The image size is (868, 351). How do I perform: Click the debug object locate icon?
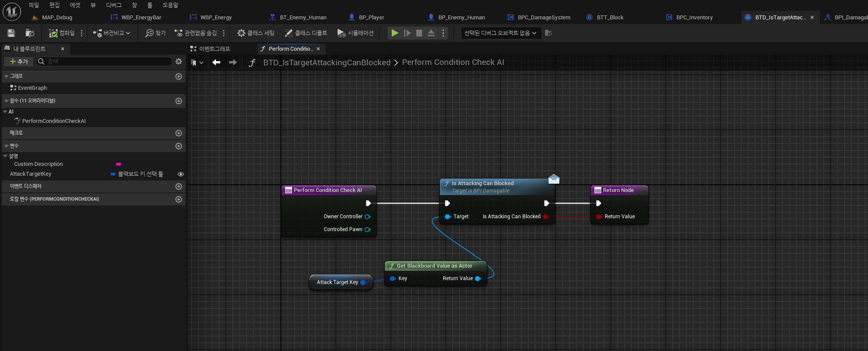[x=548, y=33]
